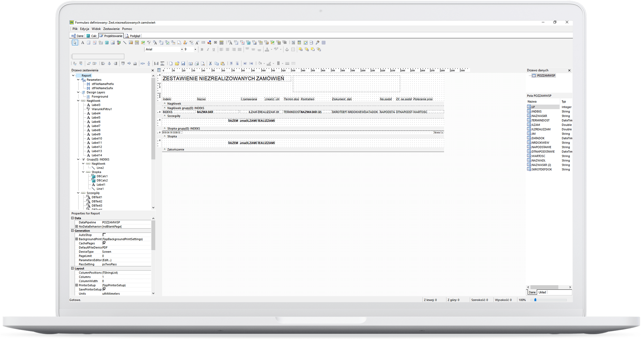This screenshot has width=644, height=350.
Task: Select the POZZAMWSP data pipeline
Action: tap(546, 75)
